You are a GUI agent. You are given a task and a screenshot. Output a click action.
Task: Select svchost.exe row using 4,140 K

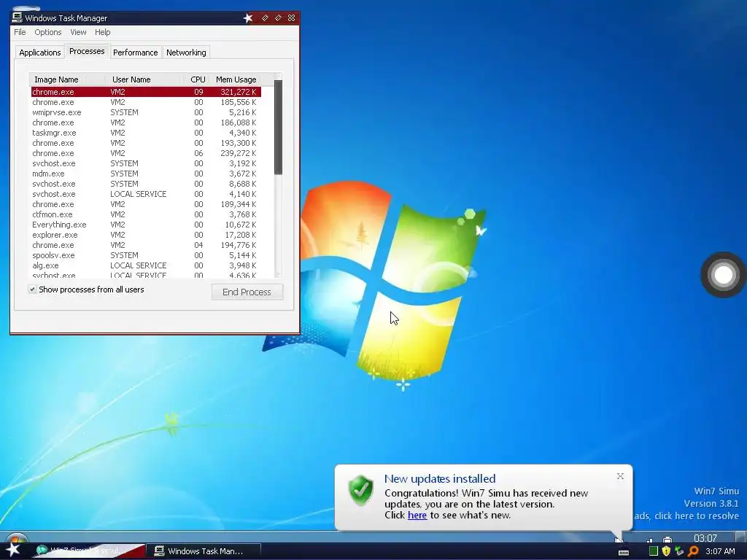point(146,194)
